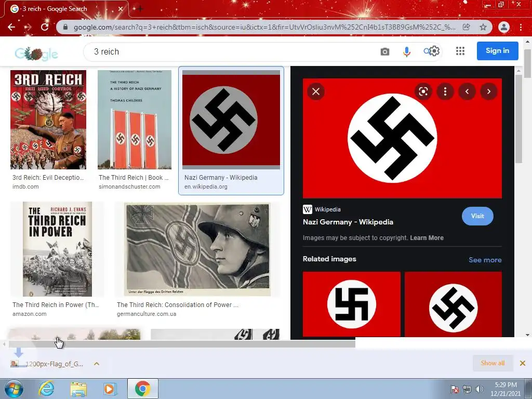Open the Chrome profile avatar menu
This screenshot has height=399, width=532.
click(504, 27)
